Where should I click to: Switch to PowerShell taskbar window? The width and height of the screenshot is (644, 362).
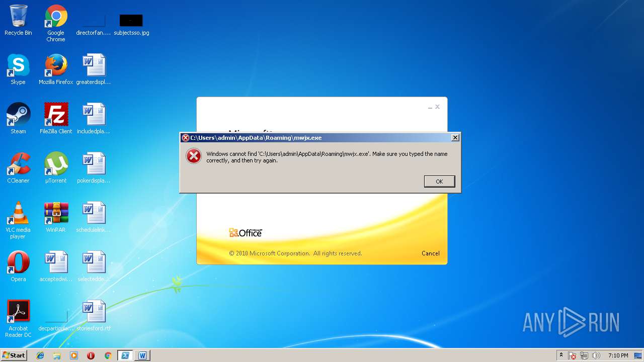[125, 355]
